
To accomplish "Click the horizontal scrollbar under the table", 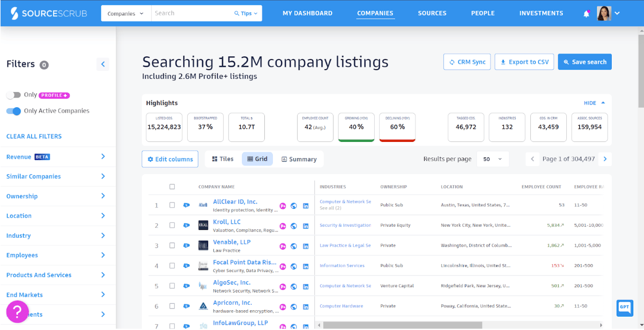I will [x=402, y=325].
